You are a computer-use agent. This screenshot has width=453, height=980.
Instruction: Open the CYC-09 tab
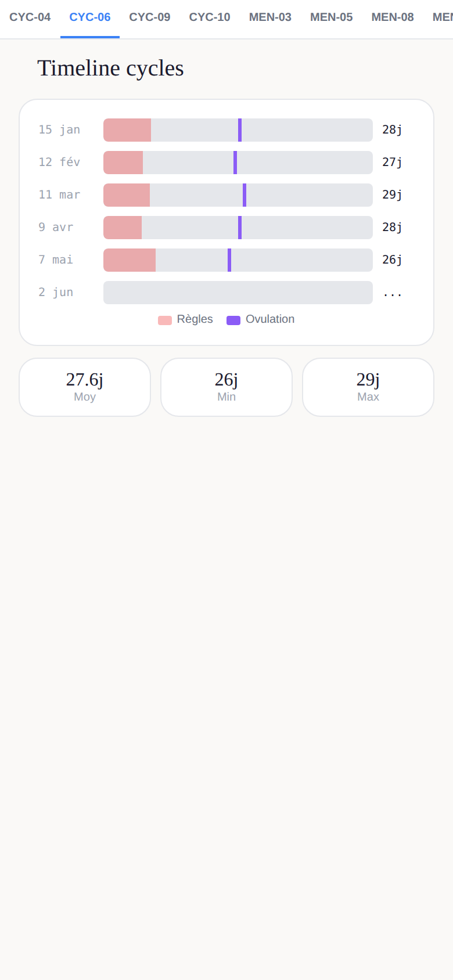[150, 17]
